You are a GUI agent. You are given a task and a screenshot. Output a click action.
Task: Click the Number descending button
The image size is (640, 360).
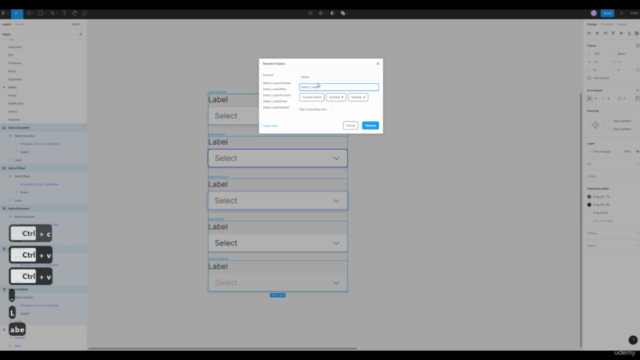coord(358,97)
